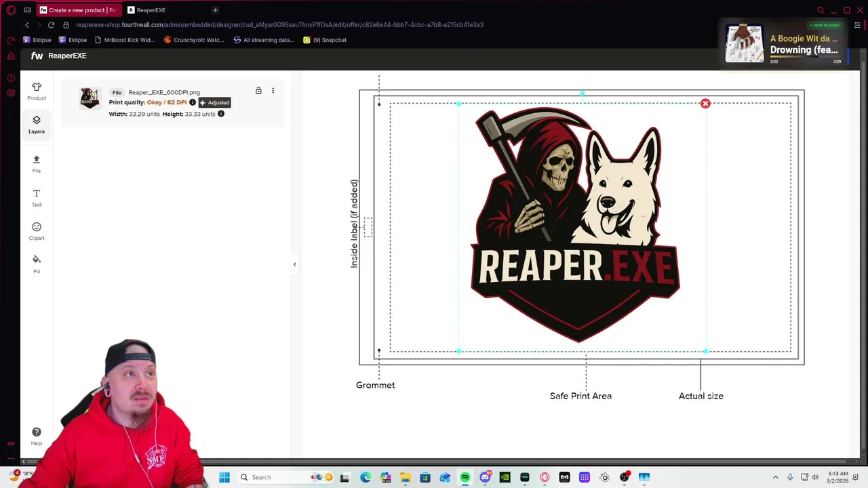Image resolution: width=868 pixels, height=488 pixels.
Task: Show hidden system tray icons
Action: [x=776, y=477]
